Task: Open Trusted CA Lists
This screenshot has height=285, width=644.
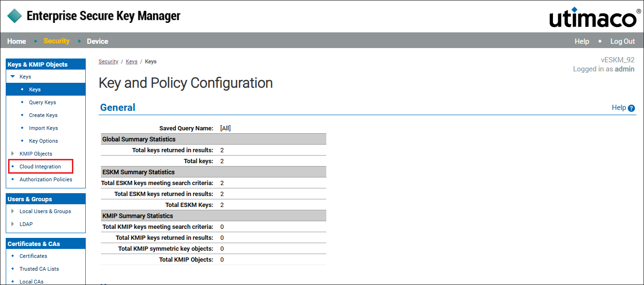Action: coord(39,269)
